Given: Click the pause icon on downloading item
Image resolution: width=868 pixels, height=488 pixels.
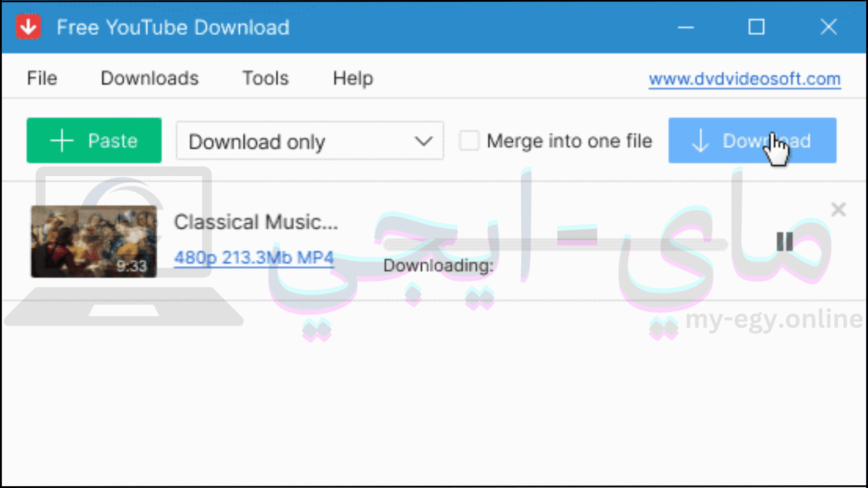Looking at the screenshot, I should [784, 241].
